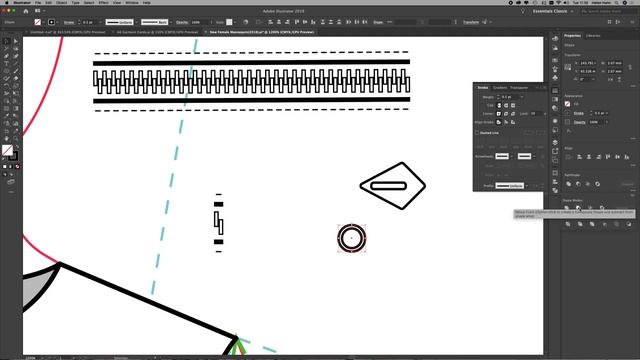
Task: Click Minus Back pathfinder icon
Action: point(629,224)
